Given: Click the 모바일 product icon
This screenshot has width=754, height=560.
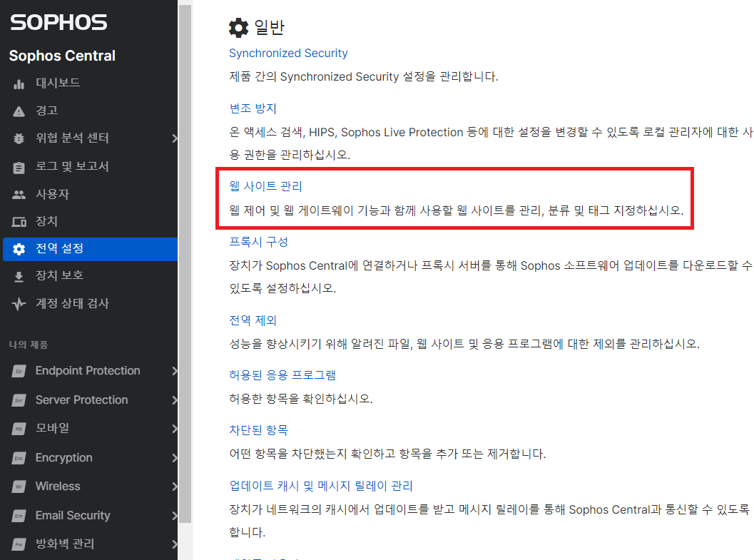Looking at the screenshot, I should click(19, 429).
